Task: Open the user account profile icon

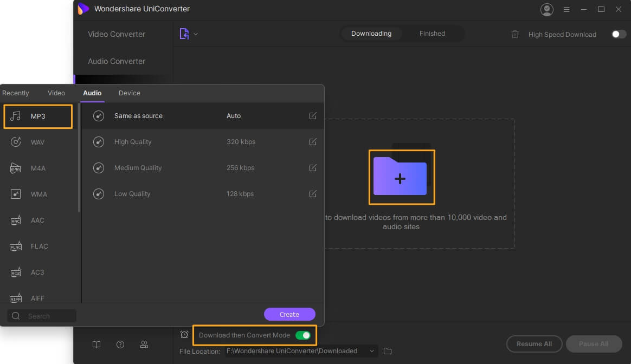Action: [x=546, y=9]
